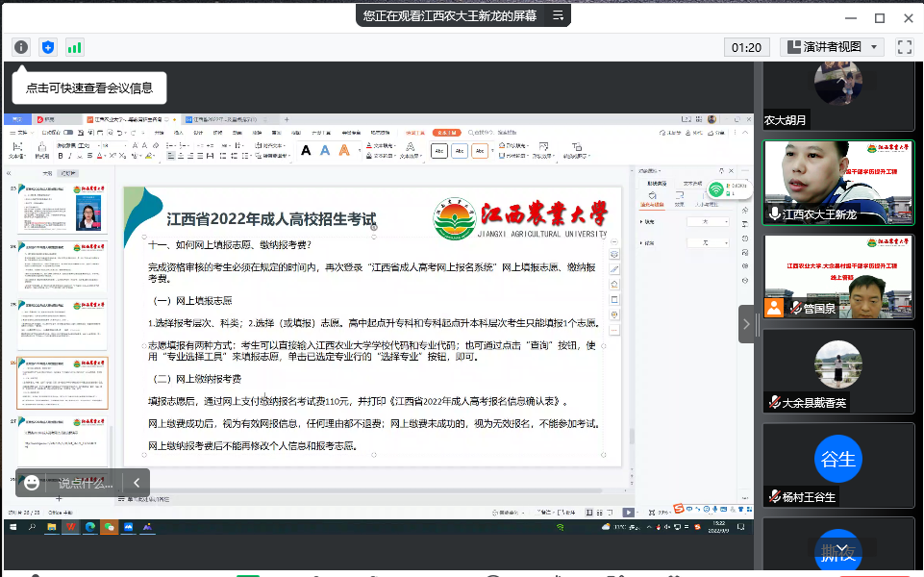Click the meeting timer showing 01:20

[746, 47]
